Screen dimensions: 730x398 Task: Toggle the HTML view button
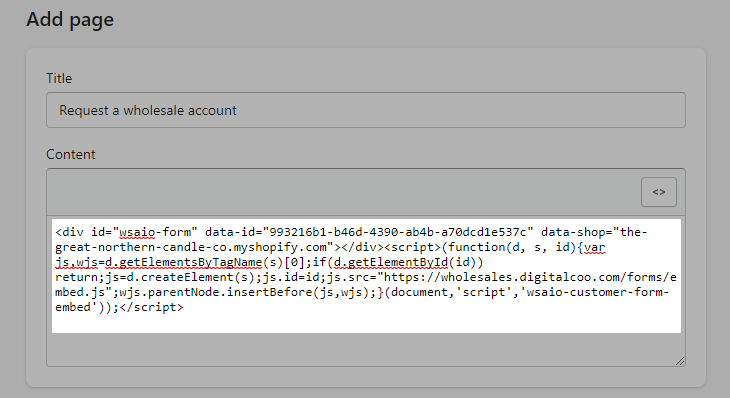[658, 192]
